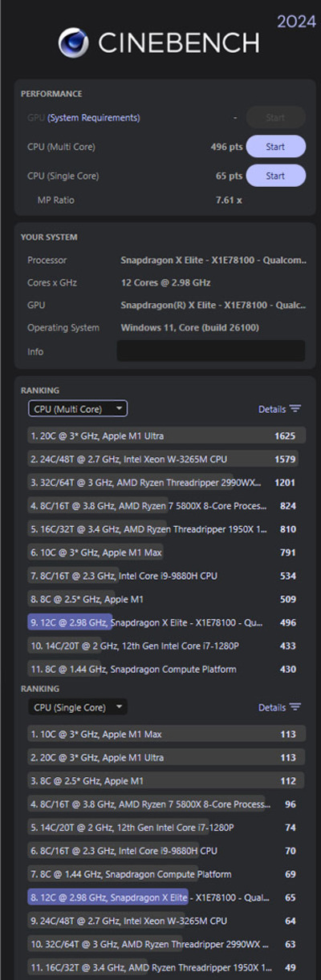Screen dimensions: 321x980
Task: Click the Cinebench logo icon
Action: point(75,43)
